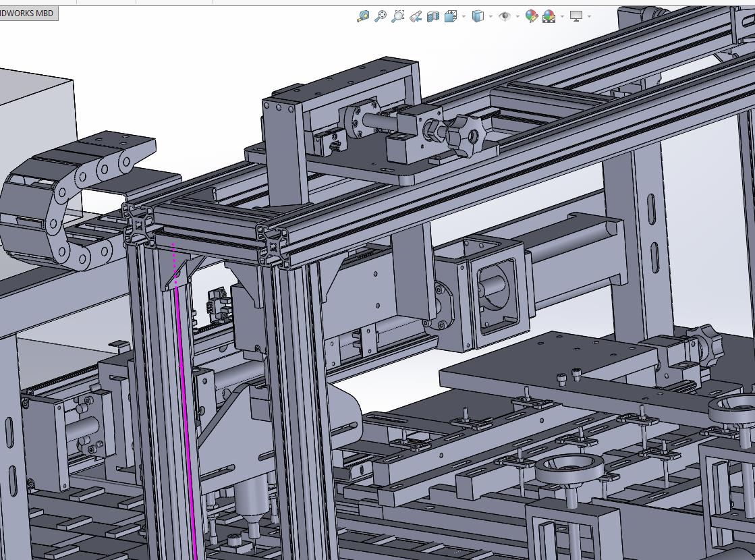Expand the View Settings dropdown arrow
Viewport: 755px width, 560px height.
pyautogui.click(x=590, y=16)
